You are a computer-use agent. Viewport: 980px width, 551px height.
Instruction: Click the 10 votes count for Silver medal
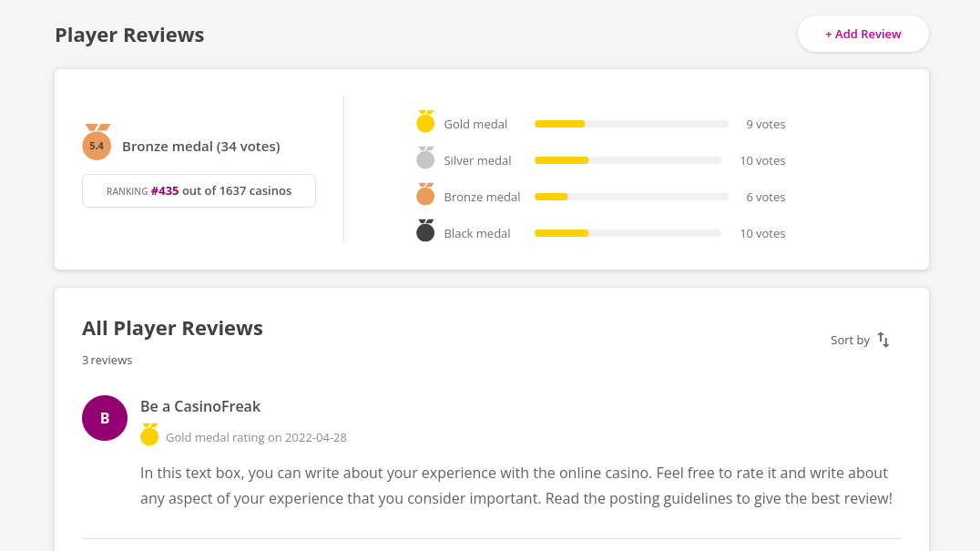(762, 160)
